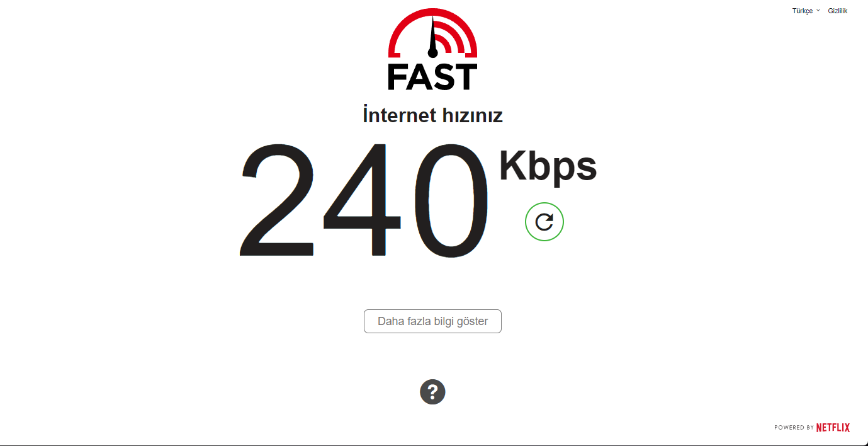This screenshot has width=868, height=446.
Task: Click the 240 speed result number
Action: (x=364, y=200)
